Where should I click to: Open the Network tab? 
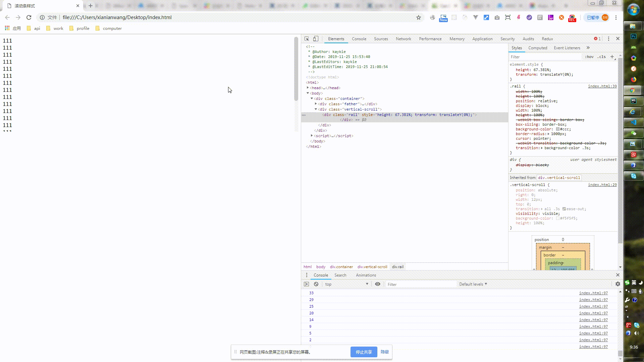pos(404,39)
